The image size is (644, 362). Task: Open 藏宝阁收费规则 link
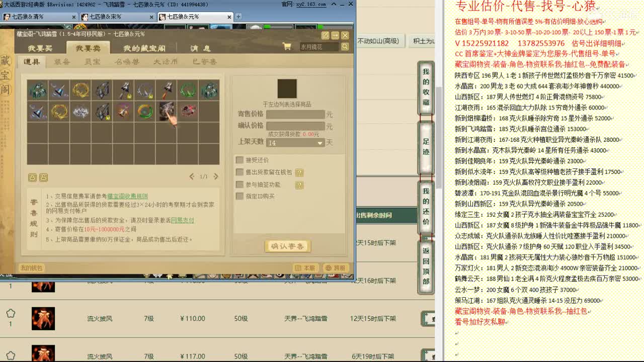(x=127, y=197)
